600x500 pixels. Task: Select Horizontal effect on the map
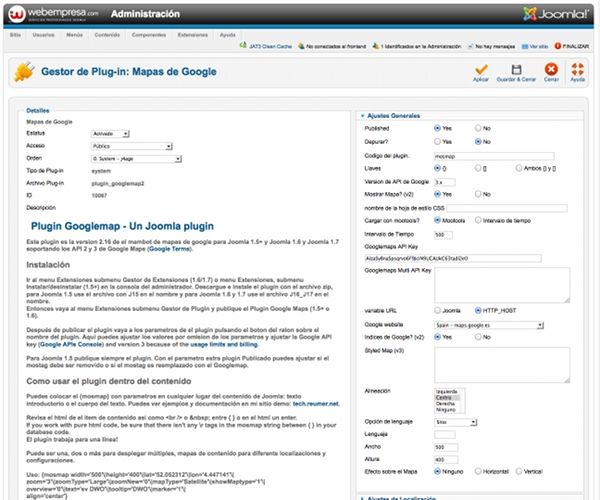pos(478,471)
